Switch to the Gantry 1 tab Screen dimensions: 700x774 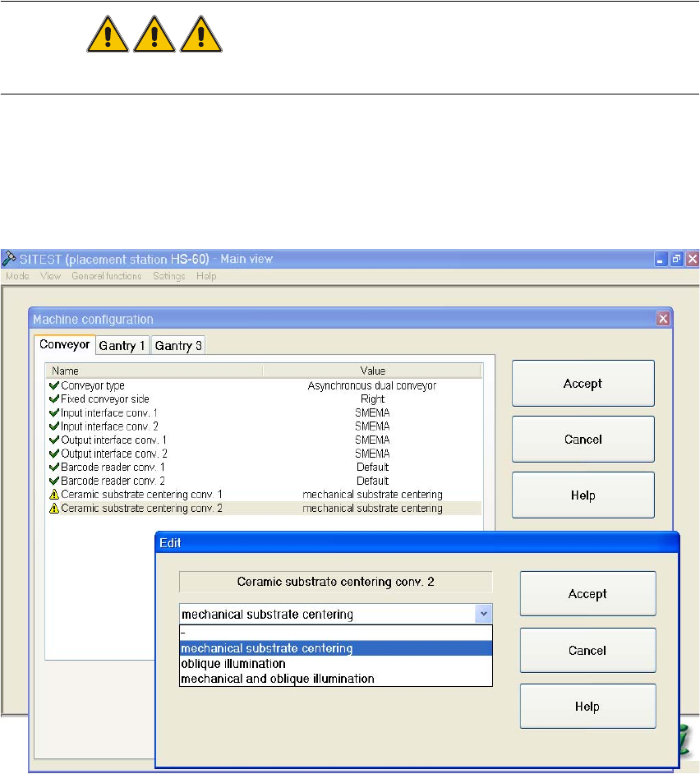tap(122, 346)
